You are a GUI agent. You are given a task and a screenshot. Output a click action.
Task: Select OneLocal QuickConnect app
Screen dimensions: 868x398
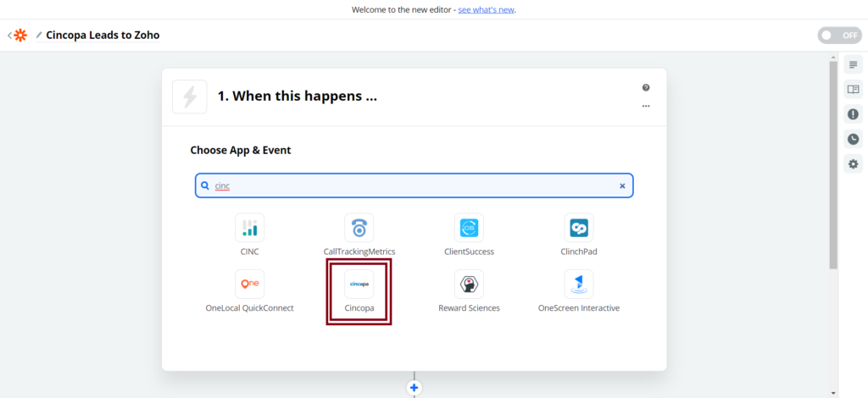249,284
